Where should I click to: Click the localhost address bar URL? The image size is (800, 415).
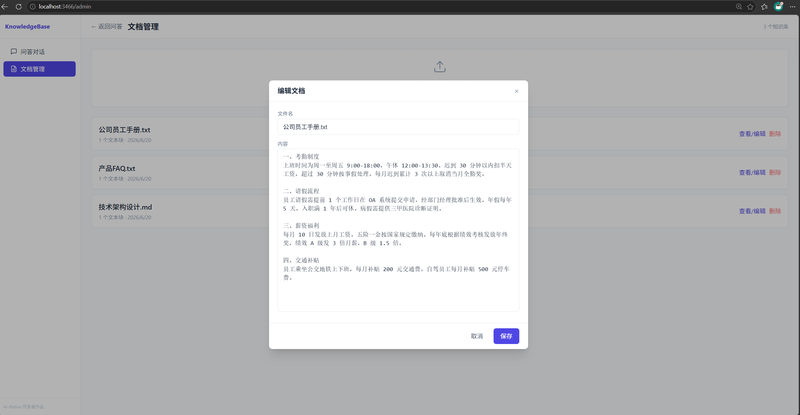65,7
